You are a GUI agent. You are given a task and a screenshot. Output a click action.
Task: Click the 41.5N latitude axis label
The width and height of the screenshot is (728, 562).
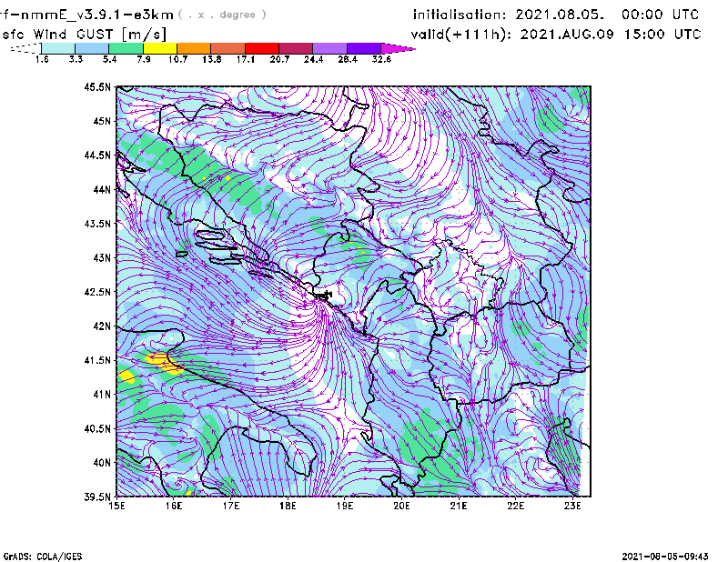point(97,360)
